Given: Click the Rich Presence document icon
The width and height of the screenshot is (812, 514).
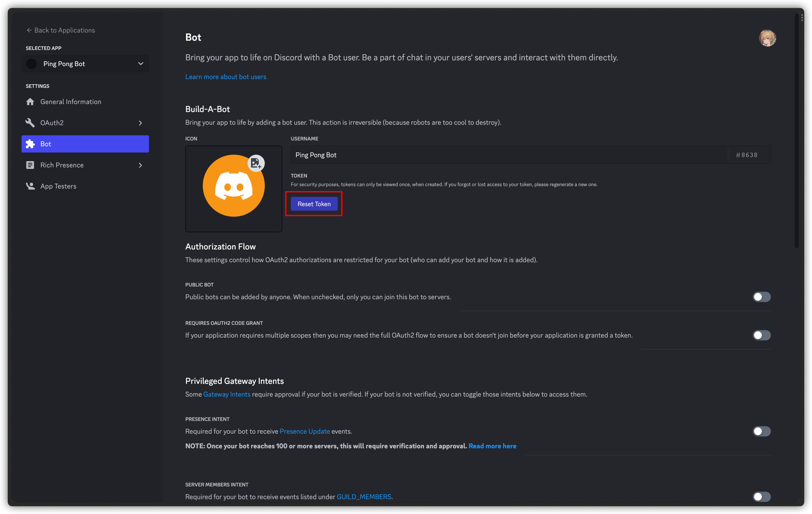Looking at the screenshot, I should tap(30, 165).
